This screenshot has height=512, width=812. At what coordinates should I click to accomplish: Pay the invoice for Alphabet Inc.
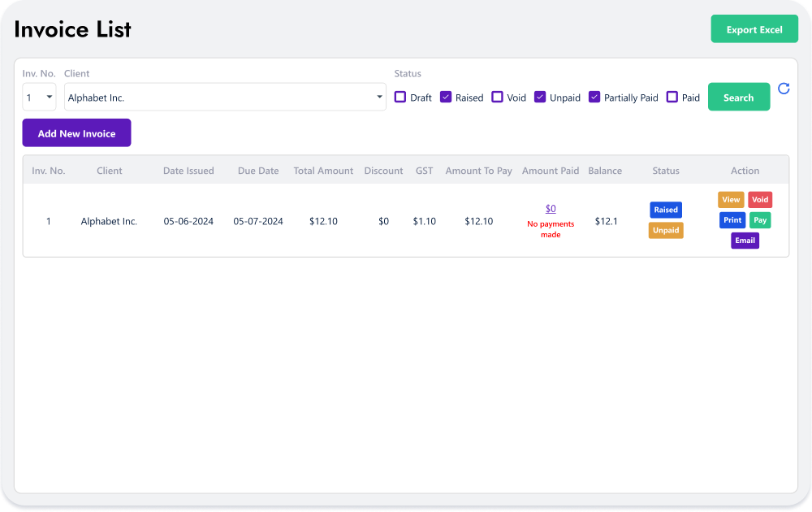(760, 219)
